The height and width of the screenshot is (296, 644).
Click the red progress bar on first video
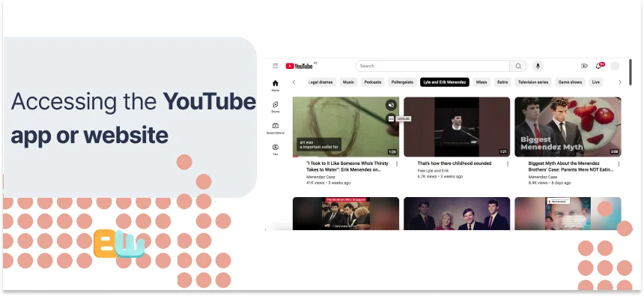coord(295,157)
